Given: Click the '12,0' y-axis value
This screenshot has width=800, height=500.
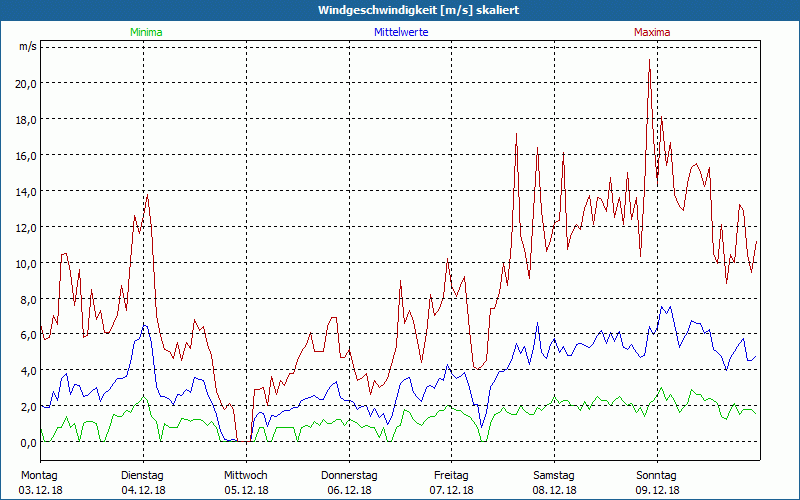Looking at the screenshot, I should [26, 228].
